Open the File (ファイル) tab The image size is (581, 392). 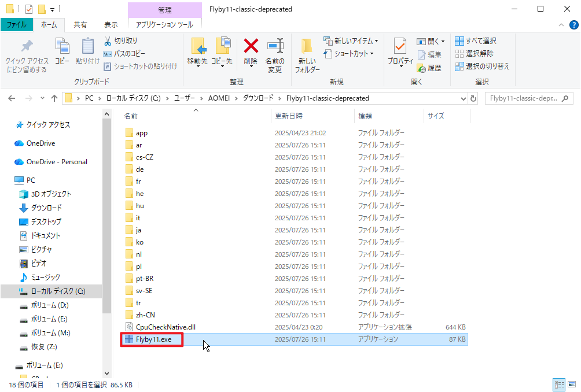[x=17, y=25]
